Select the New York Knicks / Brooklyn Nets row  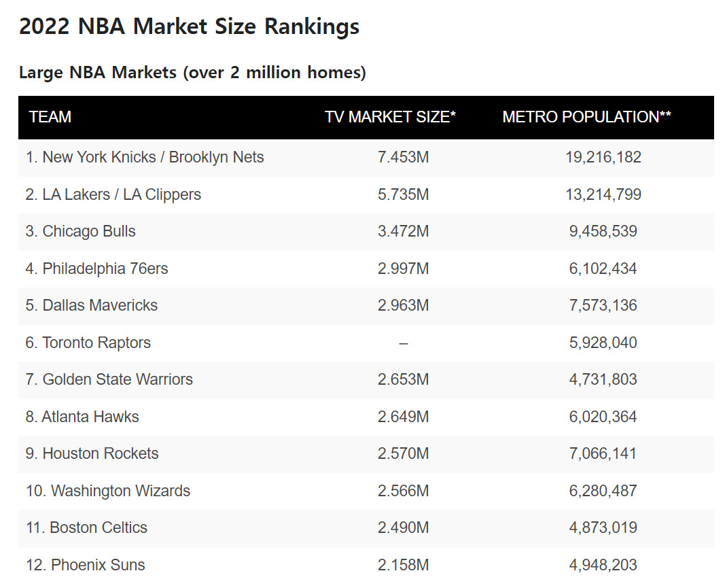click(x=145, y=158)
